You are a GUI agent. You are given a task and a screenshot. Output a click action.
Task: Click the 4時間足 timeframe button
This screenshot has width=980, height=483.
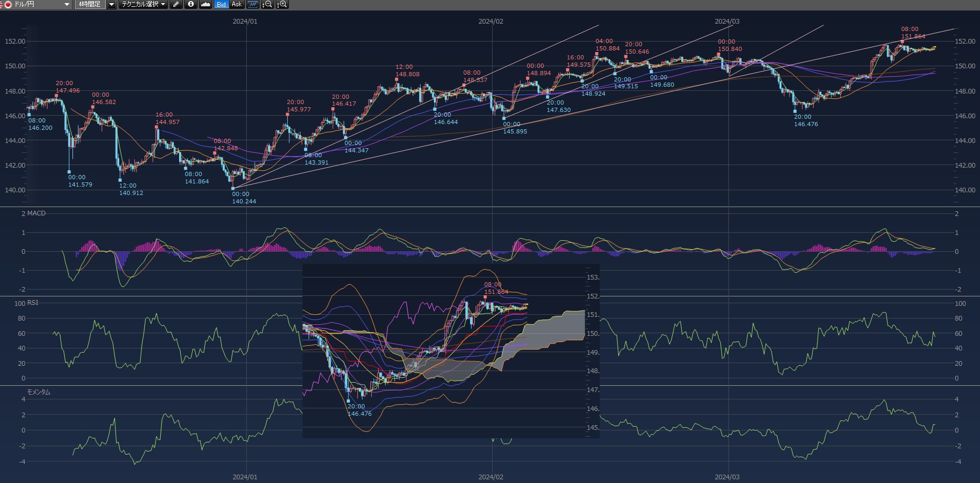pos(90,4)
